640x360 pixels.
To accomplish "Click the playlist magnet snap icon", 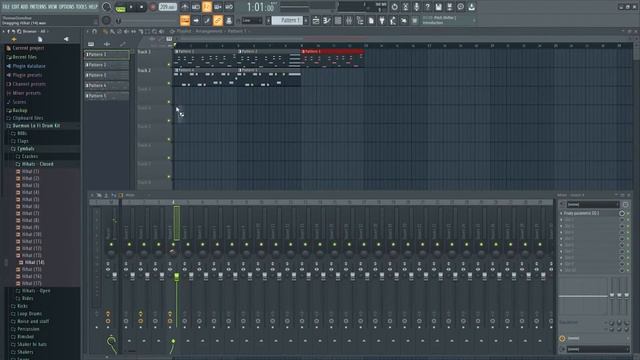I will pyautogui.click(x=94, y=31).
